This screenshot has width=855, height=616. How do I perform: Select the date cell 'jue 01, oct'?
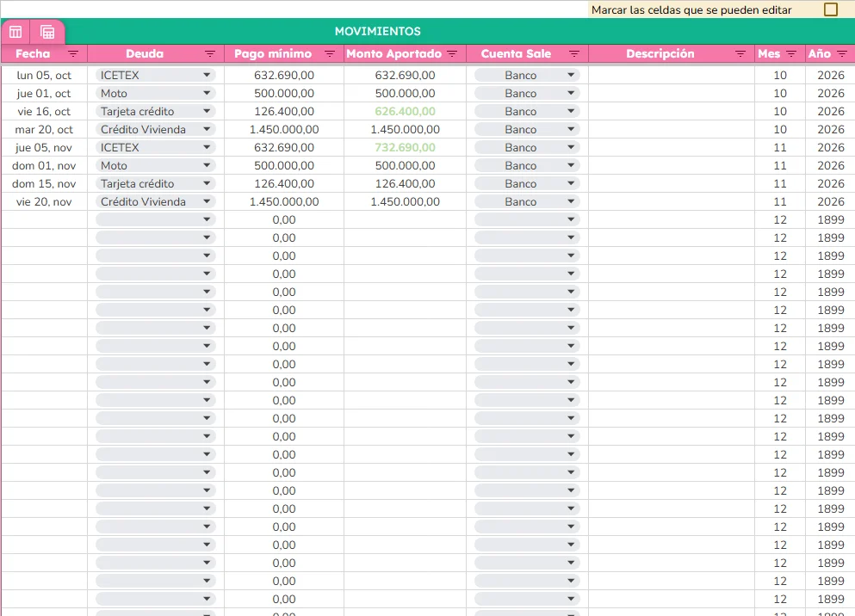click(44, 93)
